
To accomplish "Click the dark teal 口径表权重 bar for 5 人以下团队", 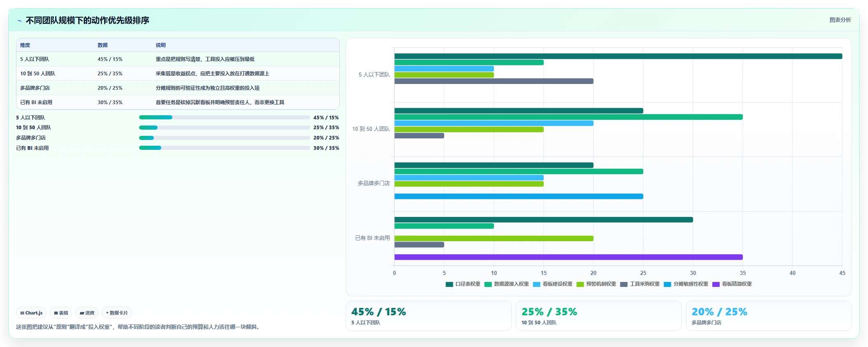I will coord(618,56).
